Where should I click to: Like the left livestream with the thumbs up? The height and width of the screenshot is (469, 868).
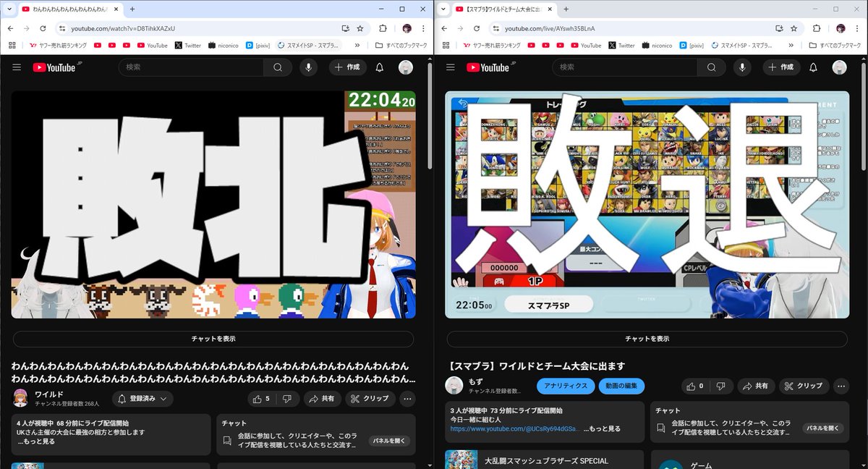pos(258,399)
